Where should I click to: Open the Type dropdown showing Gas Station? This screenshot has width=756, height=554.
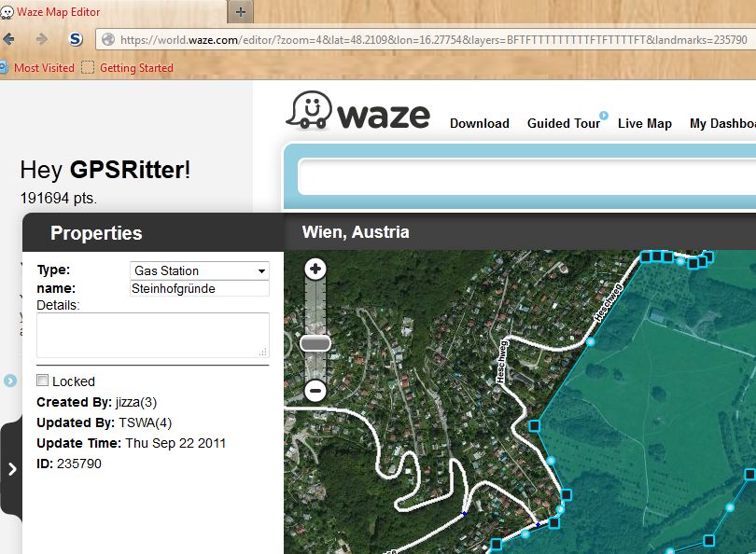[200, 270]
